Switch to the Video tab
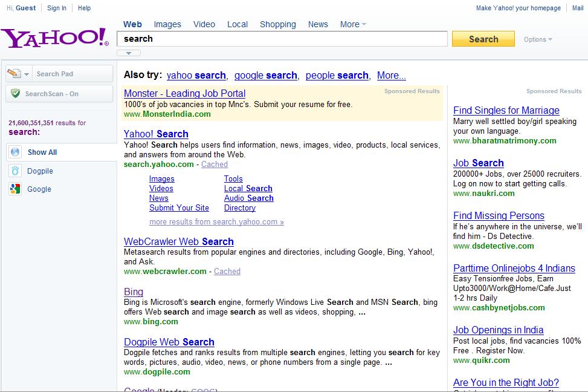Viewport: 588px width, 392px height. [204, 24]
